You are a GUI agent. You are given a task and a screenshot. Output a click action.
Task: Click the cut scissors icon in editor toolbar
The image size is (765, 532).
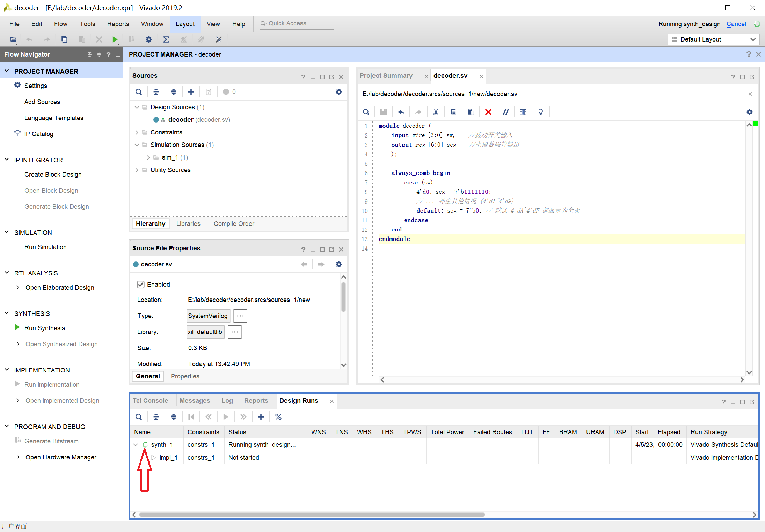[x=436, y=112]
